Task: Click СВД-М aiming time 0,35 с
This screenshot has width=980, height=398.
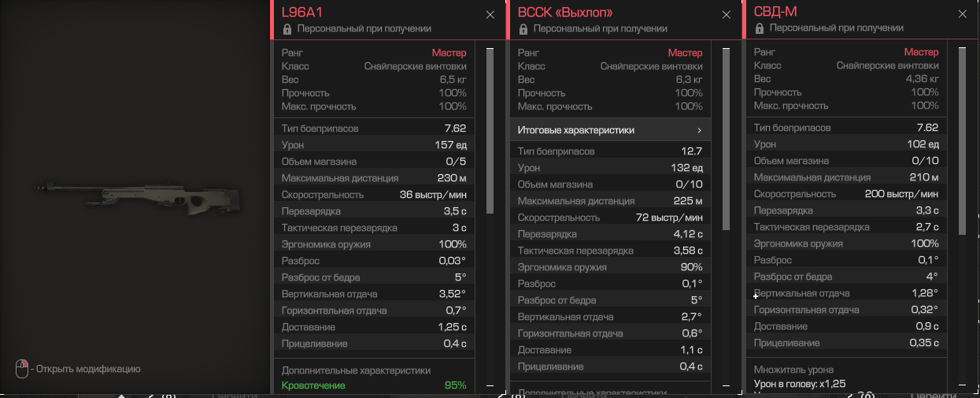Action: pos(924,343)
